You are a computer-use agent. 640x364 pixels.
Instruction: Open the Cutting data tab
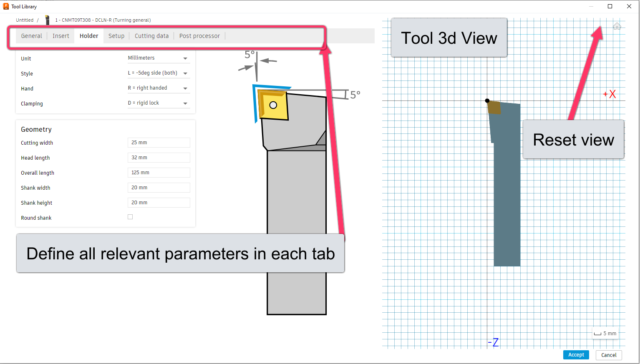click(x=151, y=36)
